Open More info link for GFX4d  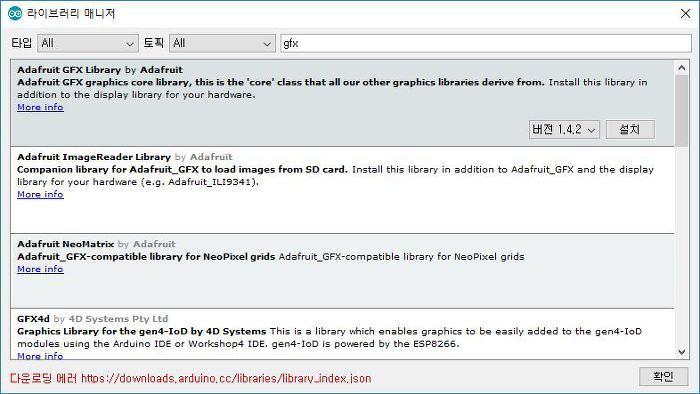pyautogui.click(x=40, y=356)
